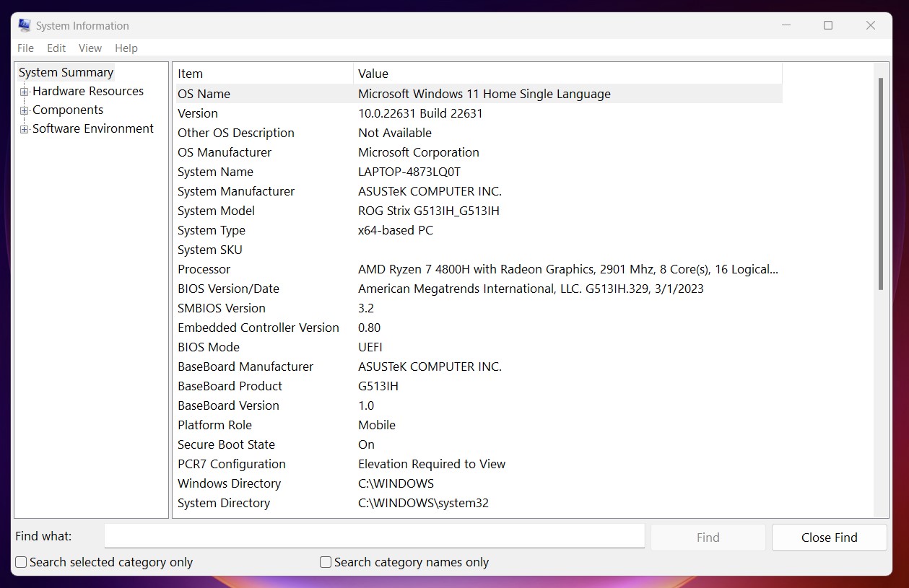
Task: Enable Search selected category only
Action: click(x=22, y=562)
